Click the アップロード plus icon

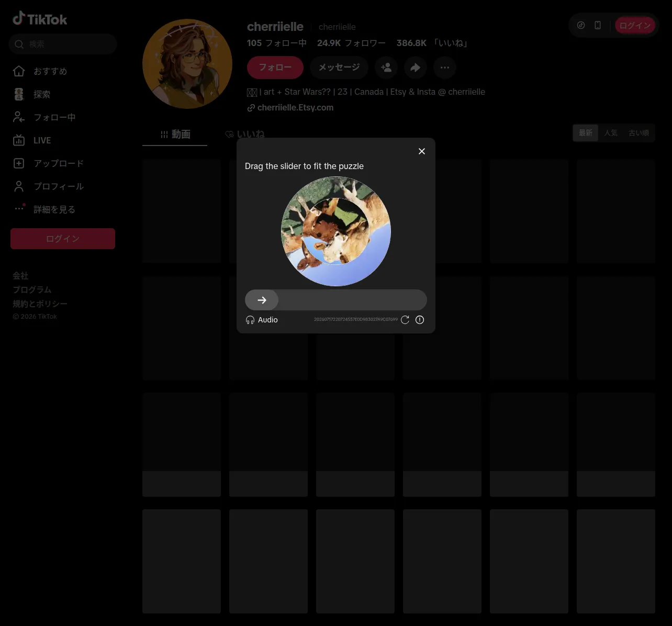[19, 163]
